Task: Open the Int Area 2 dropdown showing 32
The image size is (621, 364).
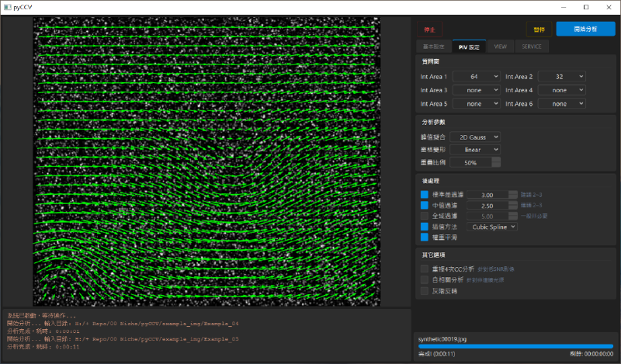Action: tap(561, 76)
